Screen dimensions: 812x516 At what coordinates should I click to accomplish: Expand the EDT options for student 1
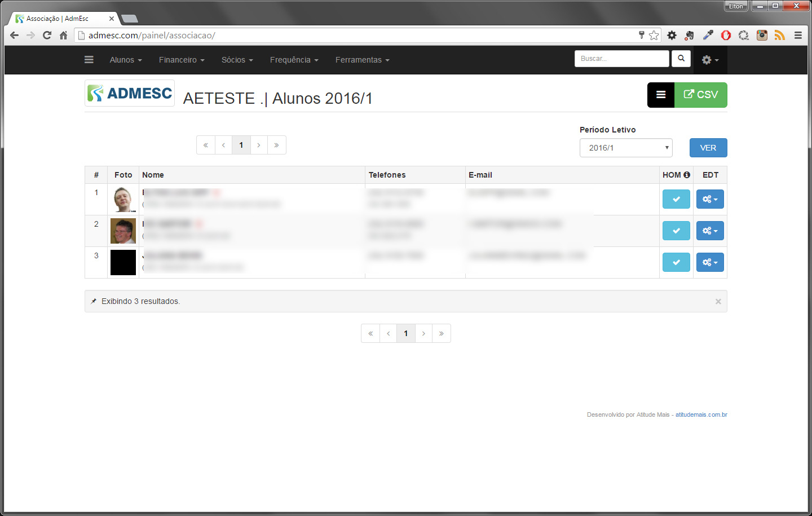coord(710,199)
